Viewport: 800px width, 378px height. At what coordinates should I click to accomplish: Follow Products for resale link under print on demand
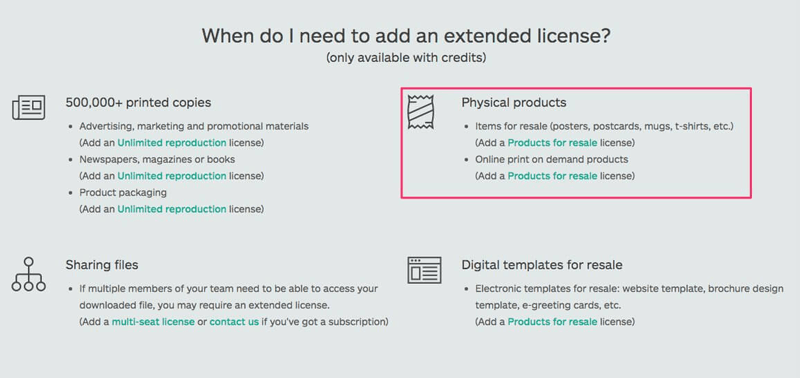coord(553,176)
